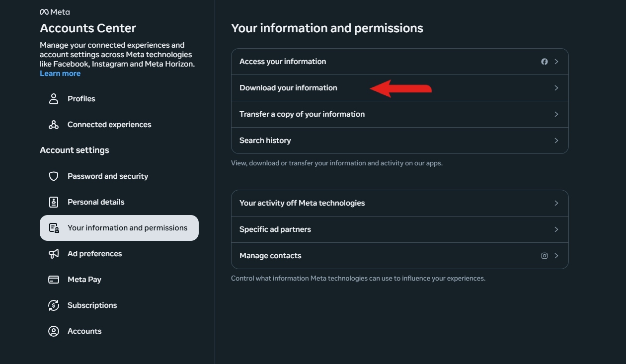Image resolution: width=626 pixels, height=364 pixels.
Task: Click the Connected experiences icon
Action: [x=54, y=125]
